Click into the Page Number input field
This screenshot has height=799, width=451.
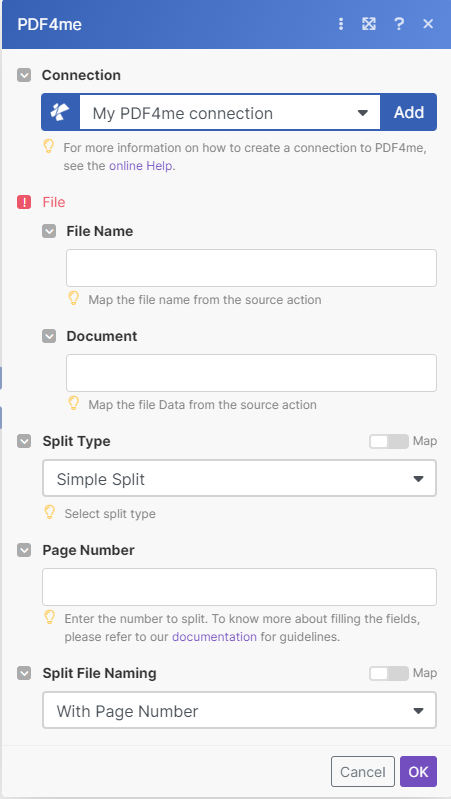pyautogui.click(x=240, y=587)
